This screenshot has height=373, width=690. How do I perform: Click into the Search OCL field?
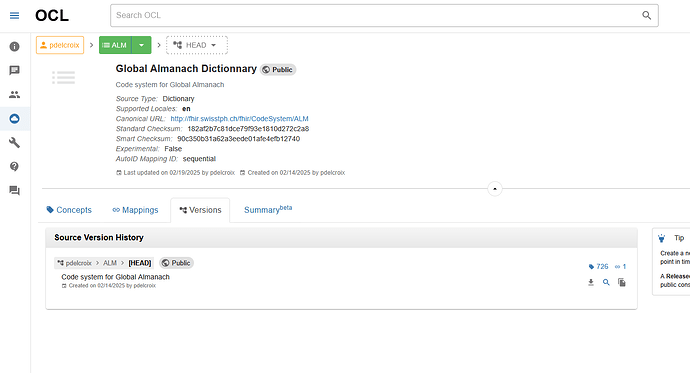(374, 15)
